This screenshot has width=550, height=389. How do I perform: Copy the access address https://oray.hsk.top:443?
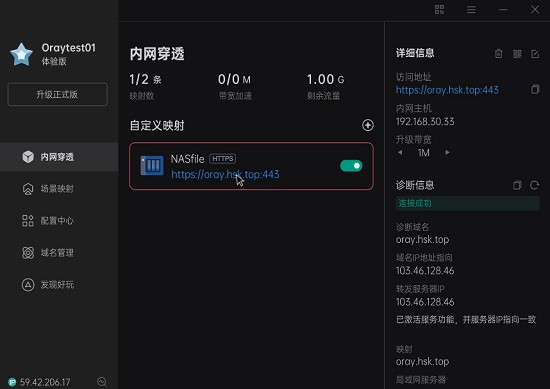point(535,89)
